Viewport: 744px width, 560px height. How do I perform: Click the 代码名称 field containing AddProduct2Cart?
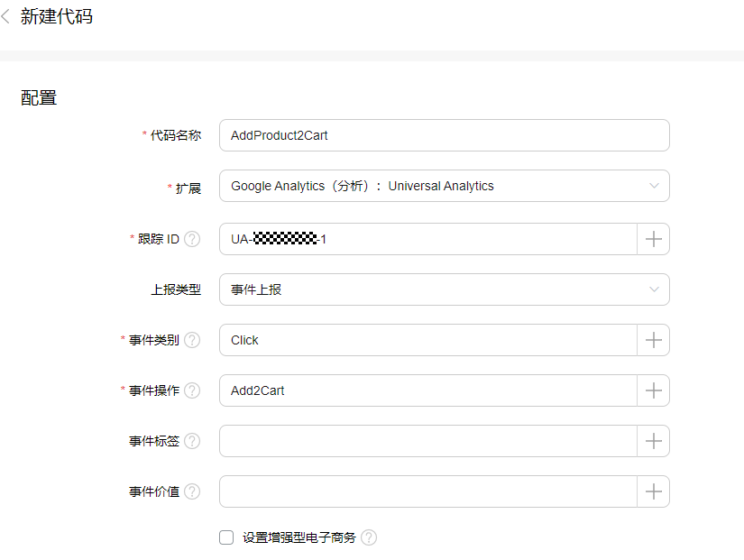click(x=444, y=135)
